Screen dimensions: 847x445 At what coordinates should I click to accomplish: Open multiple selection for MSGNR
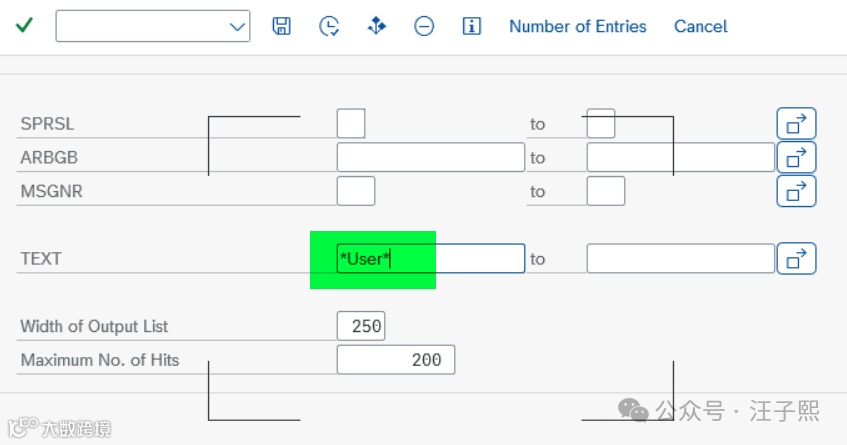(796, 191)
